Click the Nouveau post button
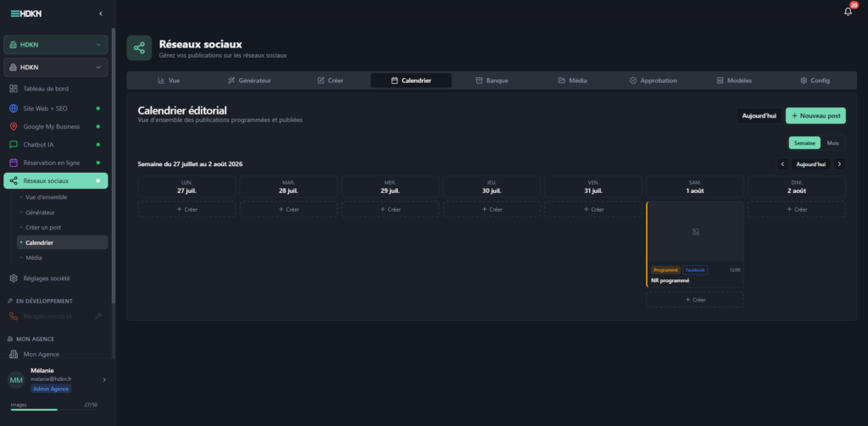Screen dimensions: 868x426 (x=815, y=116)
